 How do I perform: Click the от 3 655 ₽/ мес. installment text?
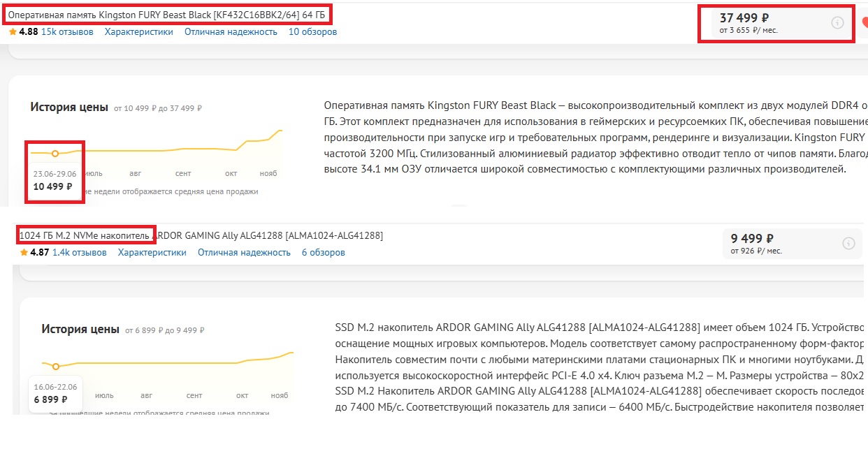click(x=748, y=30)
